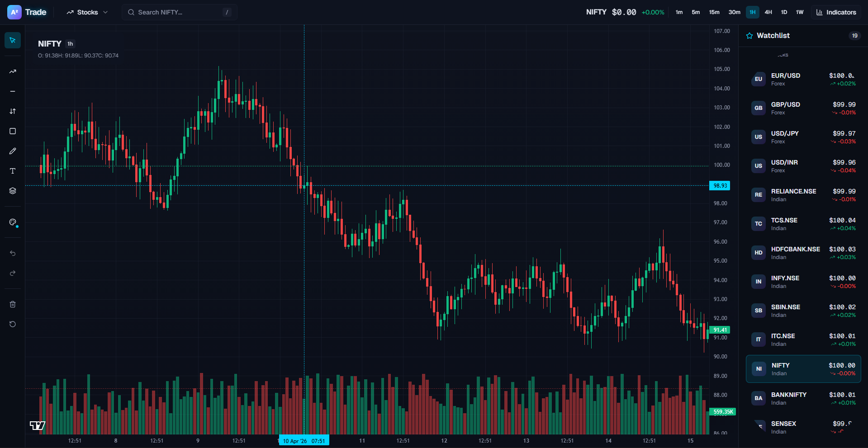The image size is (868, 448).
Task: Select the rectangle shape tool
Action: (x=13, y=131)
